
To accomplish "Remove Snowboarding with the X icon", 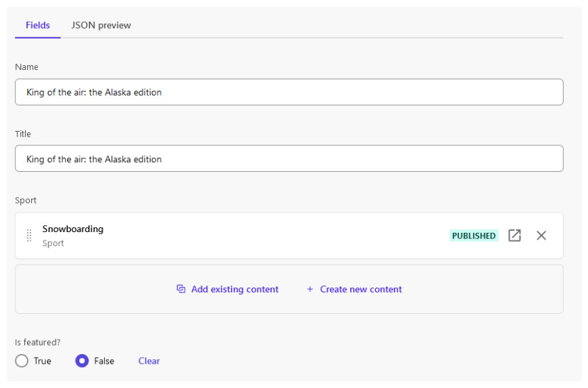I will point(541,236).
